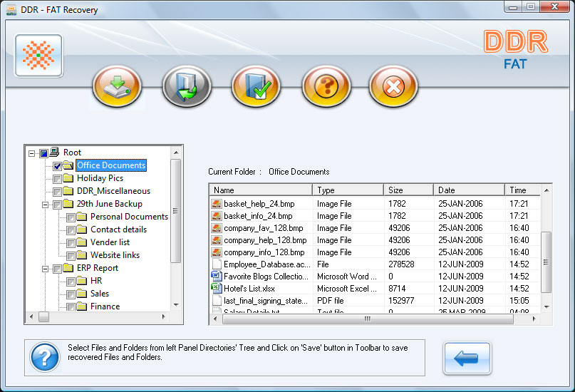
Task: Click the basket_help_24.bmp image file icon
Action: pos(217,204)
